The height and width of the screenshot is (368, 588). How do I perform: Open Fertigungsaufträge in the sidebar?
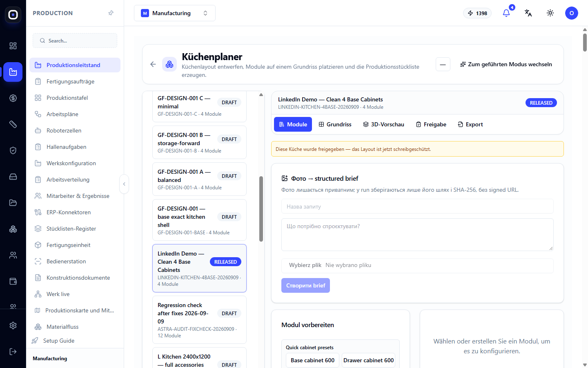pyautogui.click(x=75, y=81)
